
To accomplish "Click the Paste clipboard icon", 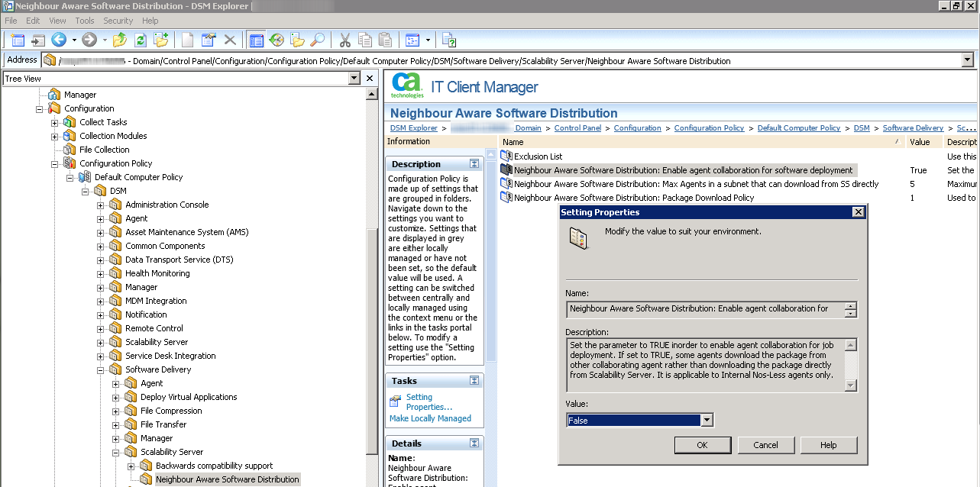I will pos(386,40).
